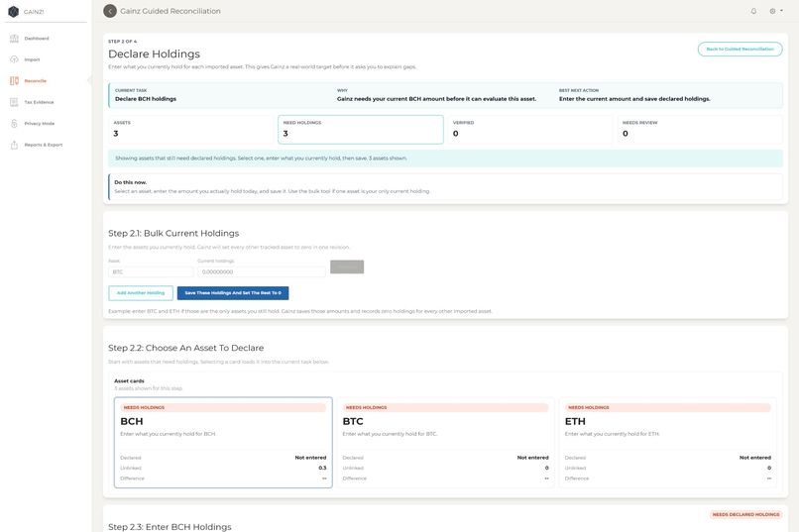This screenshot has width=799, height=532.
Task: Open the Privacy Mode menu label
Action: point(40,124)
